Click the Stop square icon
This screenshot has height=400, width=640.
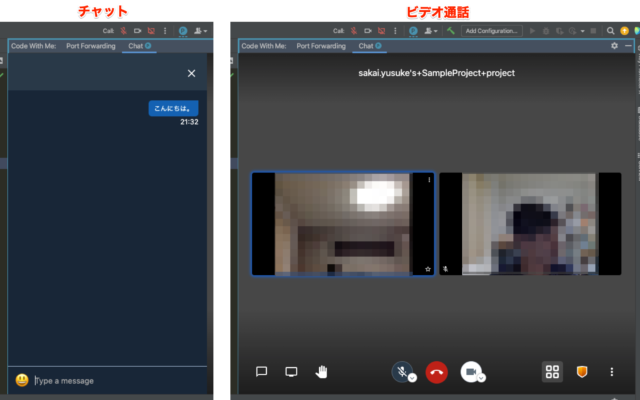click(593, 31)
